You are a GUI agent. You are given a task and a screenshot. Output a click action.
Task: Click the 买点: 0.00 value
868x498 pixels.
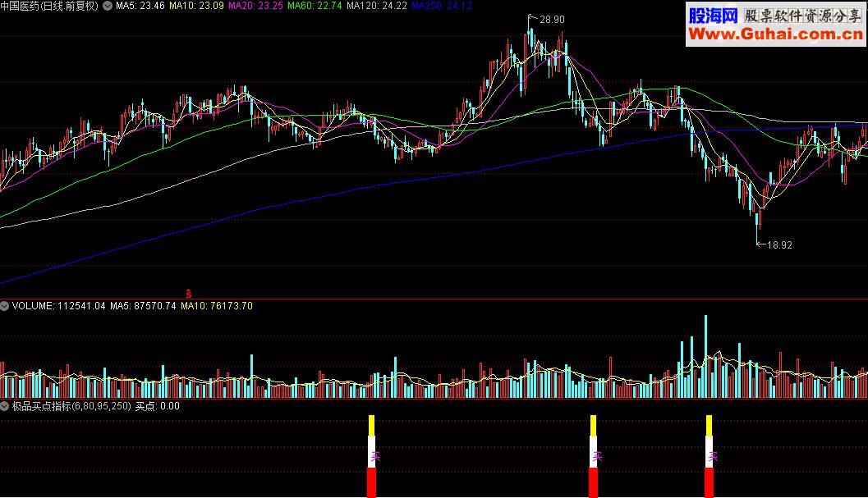(x=157, y=406)
